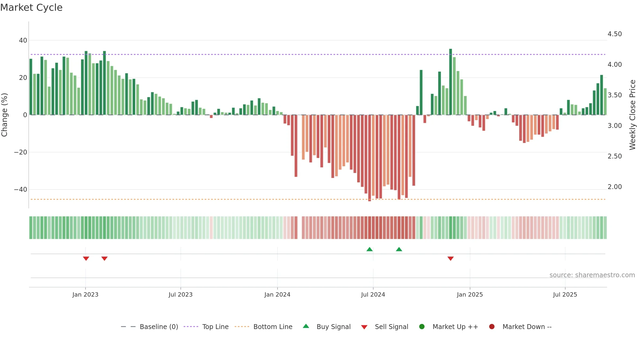Click the tallest green bar near Dec 2024
Screen dimensions: 644x362
451,82
